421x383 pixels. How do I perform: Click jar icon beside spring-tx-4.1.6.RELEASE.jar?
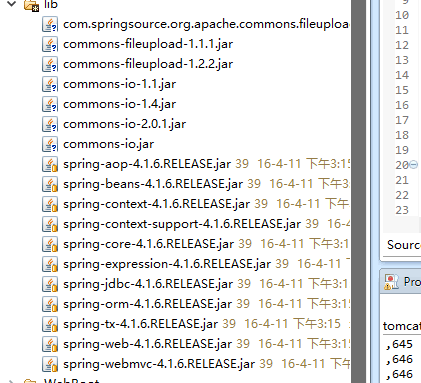point(50,325)
